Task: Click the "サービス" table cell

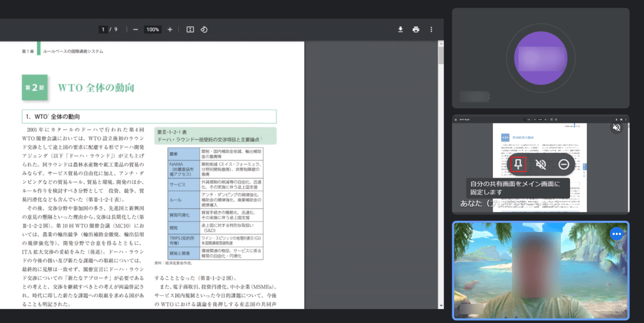Action: click(x=184, y=184)
